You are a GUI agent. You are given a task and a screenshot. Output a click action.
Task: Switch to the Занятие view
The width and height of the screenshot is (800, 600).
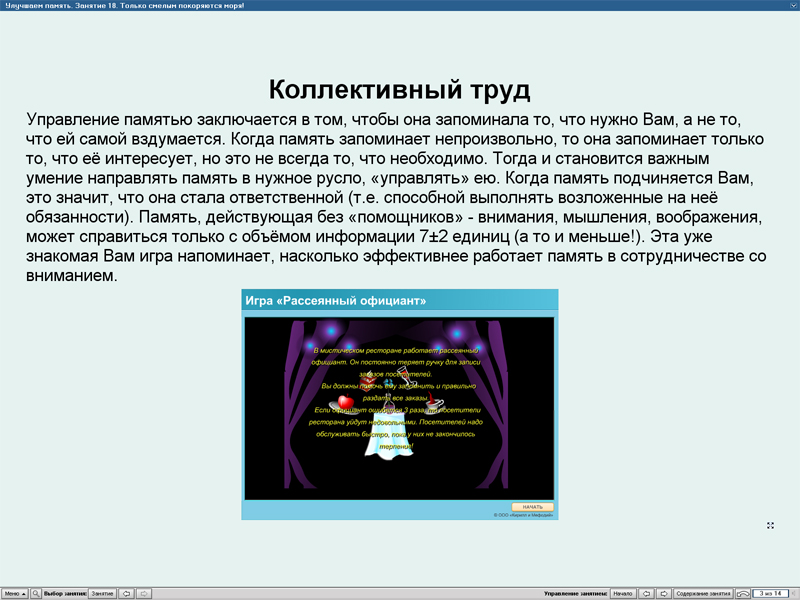(x=101, y=592)
